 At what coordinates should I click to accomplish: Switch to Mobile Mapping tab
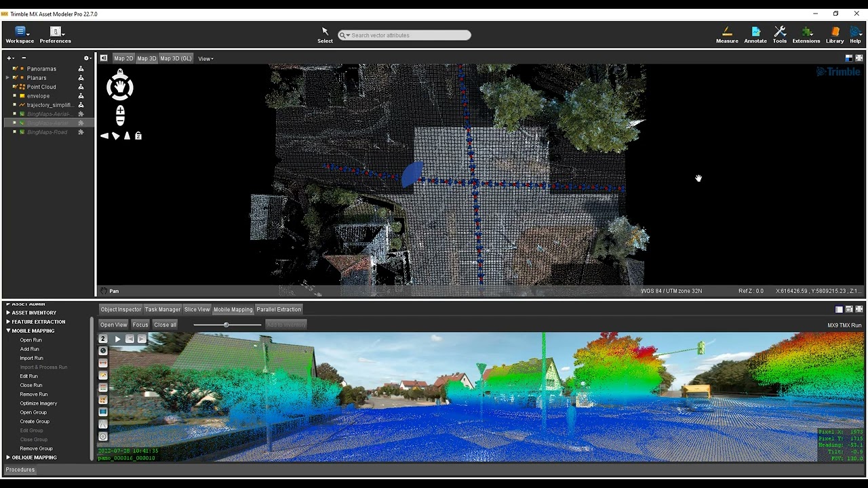pyautogui.click(x=233, y=310)
